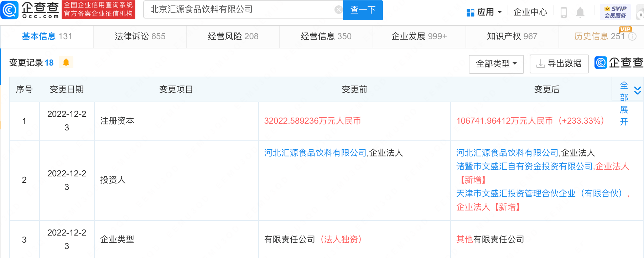The width and height of the screenshot is (644, 258).
Task: Select the 106741.96412万元人民币 value
Action: pos(504,121)
